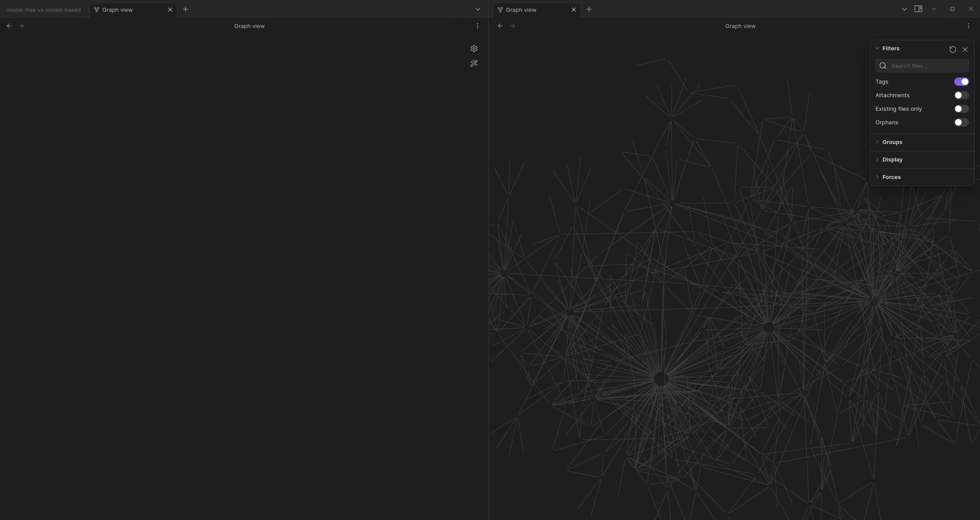Viewport: 980px width, 520px height.
Task: Disable the Tags toggle
Action: click(962, 82)
